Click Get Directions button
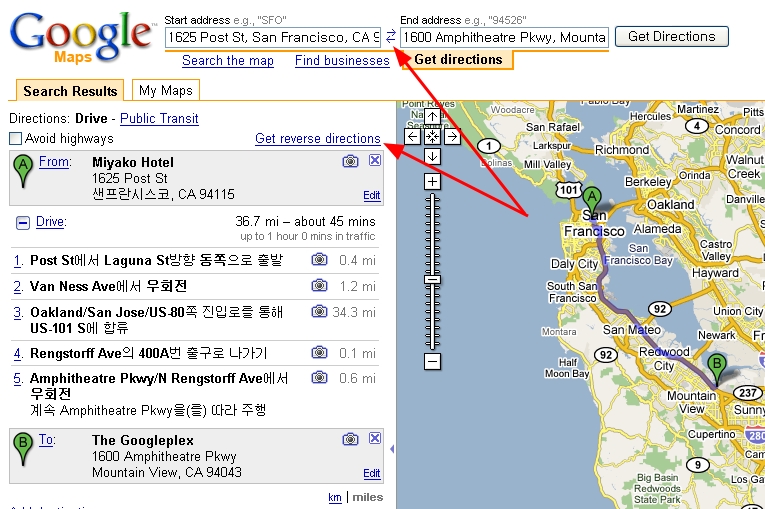This screenshot has height=509, width=765. pos(672,37)
